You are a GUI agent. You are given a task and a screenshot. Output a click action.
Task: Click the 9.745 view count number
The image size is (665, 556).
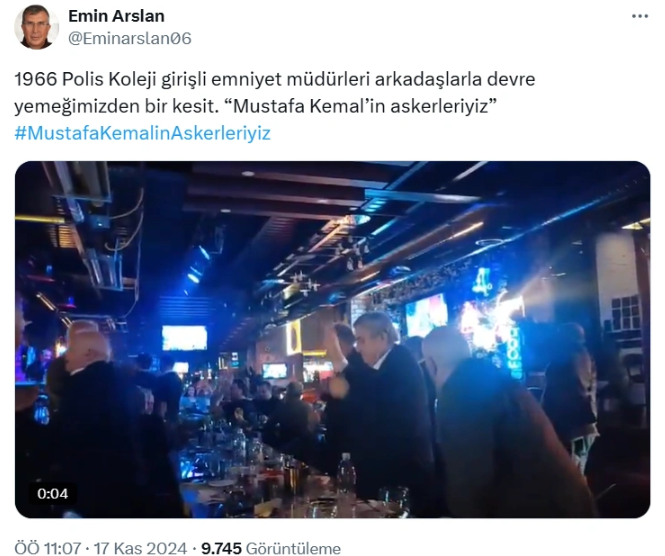221,548
